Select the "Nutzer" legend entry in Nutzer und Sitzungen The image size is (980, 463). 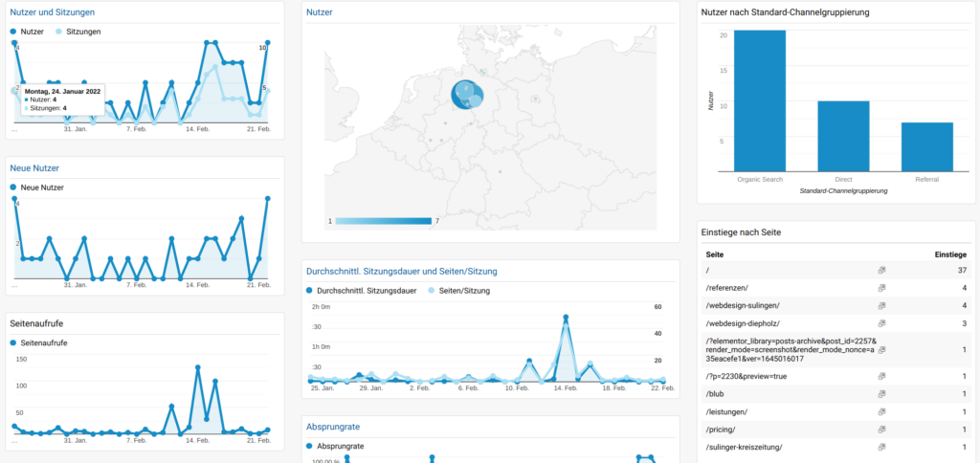point(27,32)
